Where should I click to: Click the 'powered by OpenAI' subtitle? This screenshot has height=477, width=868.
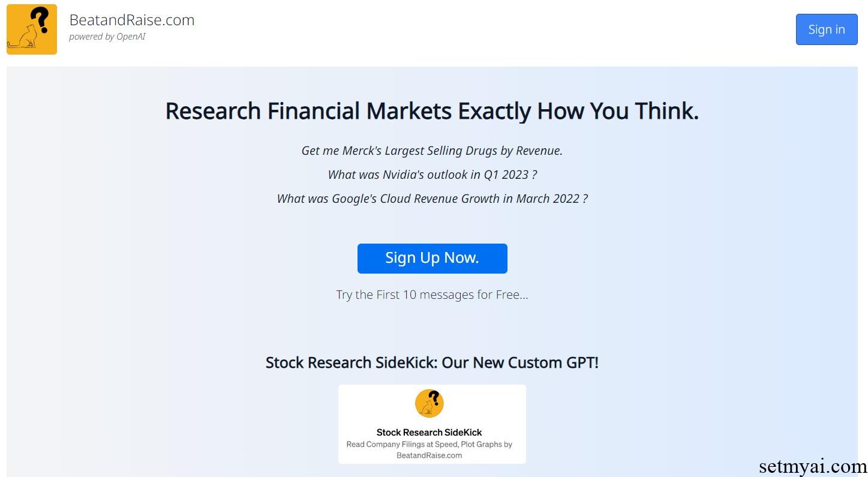(x=107, y=37)
